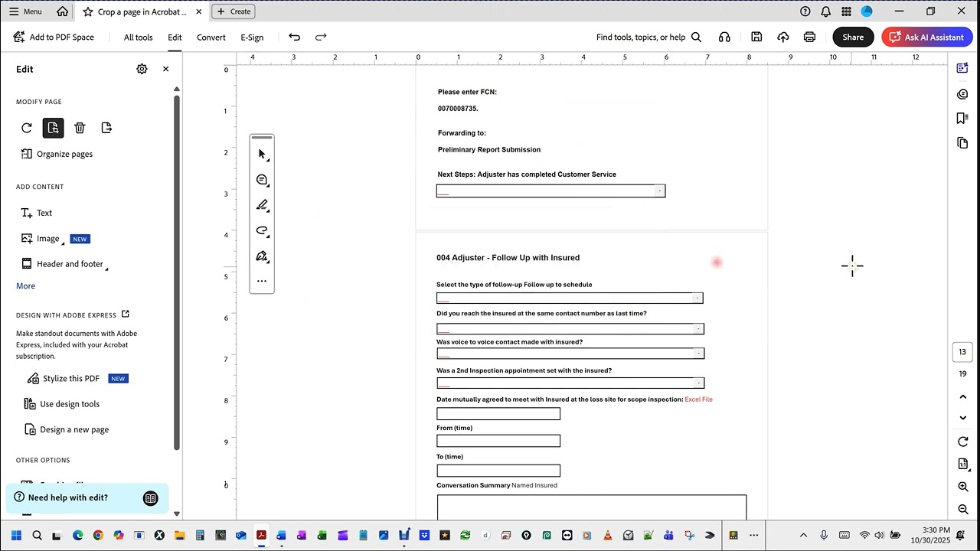Zoom out with the magnifier minus icon
Viewport: 980px width, 551px height.
click(x=962, y=509)
